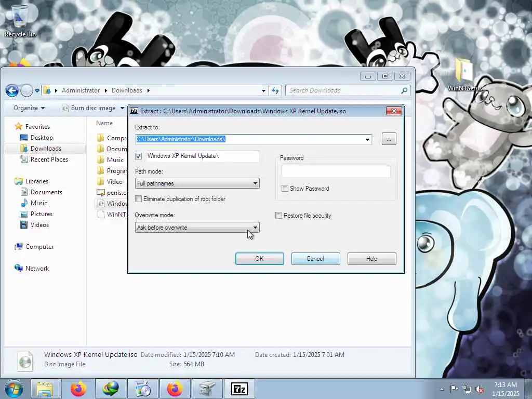Viewport: 532px width, 399px height.
Task: Select the Video folder icon in file list
Action: click(x=100, y=181)
